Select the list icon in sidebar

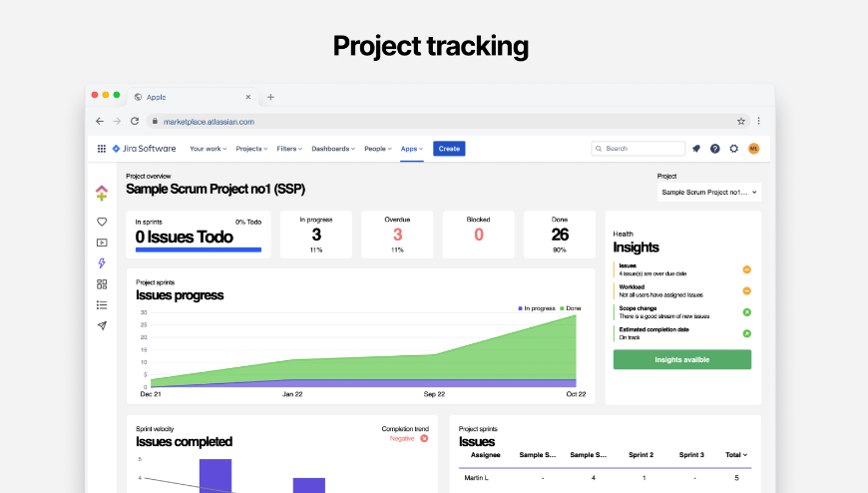(x=102, y=305)
